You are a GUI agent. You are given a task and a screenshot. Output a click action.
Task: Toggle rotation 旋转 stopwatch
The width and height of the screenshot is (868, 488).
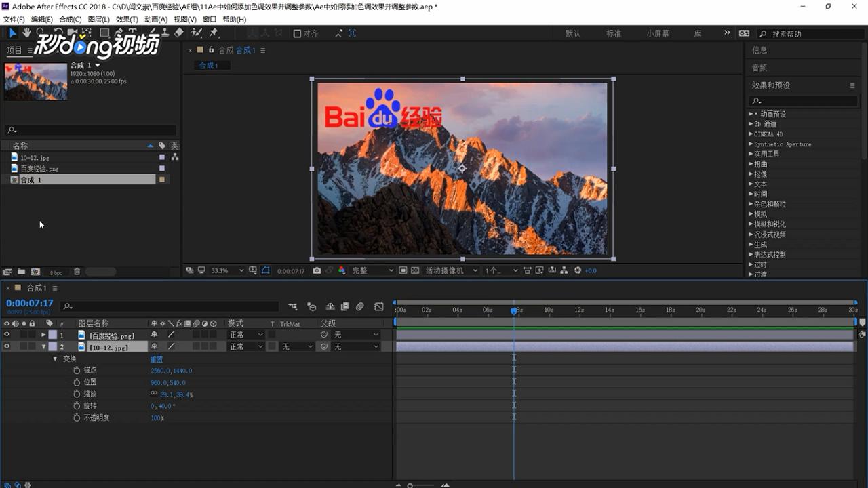tap(77, 406)
